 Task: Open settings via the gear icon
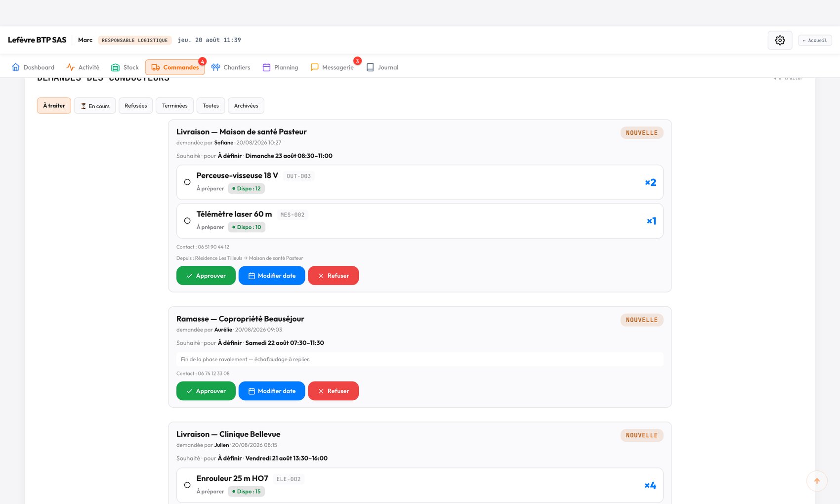point(780,41)
